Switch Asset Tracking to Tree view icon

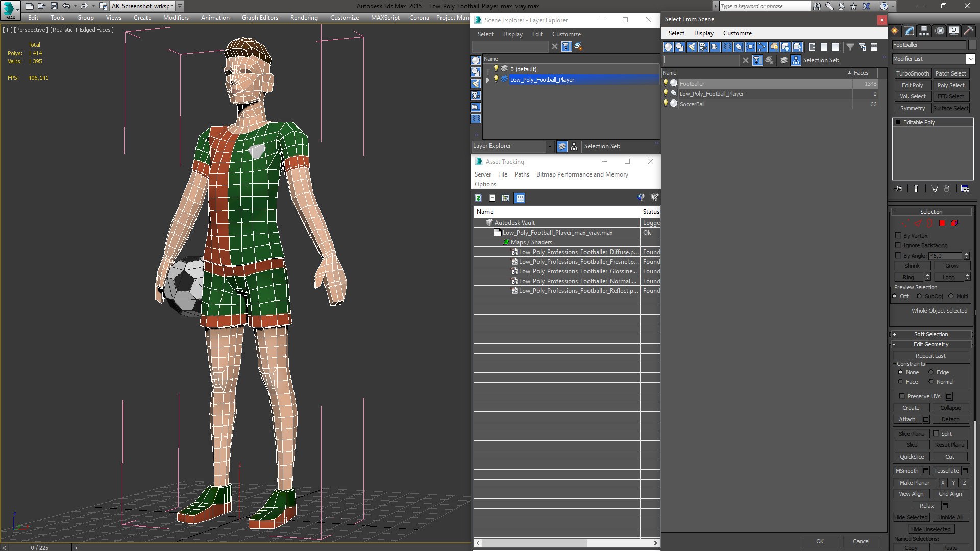pos(506,198)
